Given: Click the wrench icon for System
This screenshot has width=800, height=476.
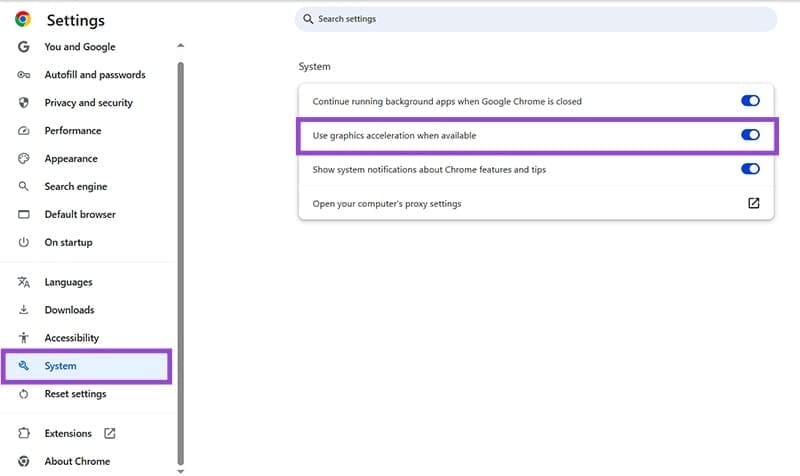Looking at the screenshot, I should [23, 366].
